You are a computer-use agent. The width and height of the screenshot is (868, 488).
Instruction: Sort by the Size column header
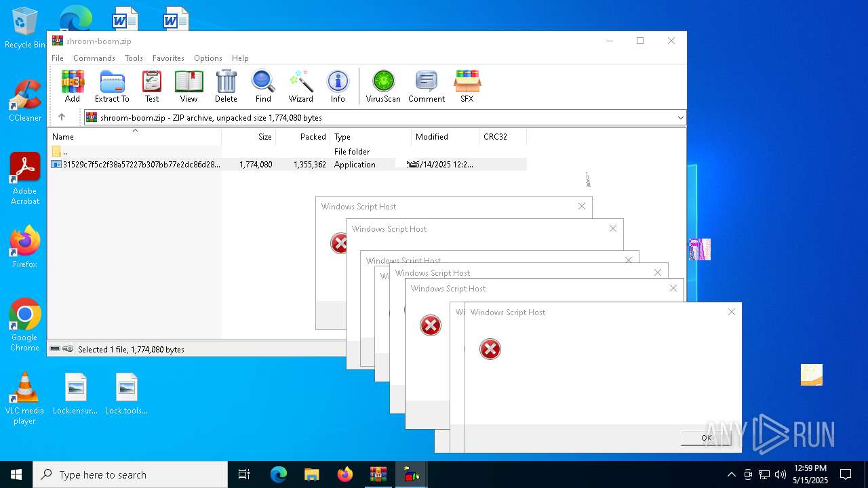pyautogui.click(x=248, y=136)
